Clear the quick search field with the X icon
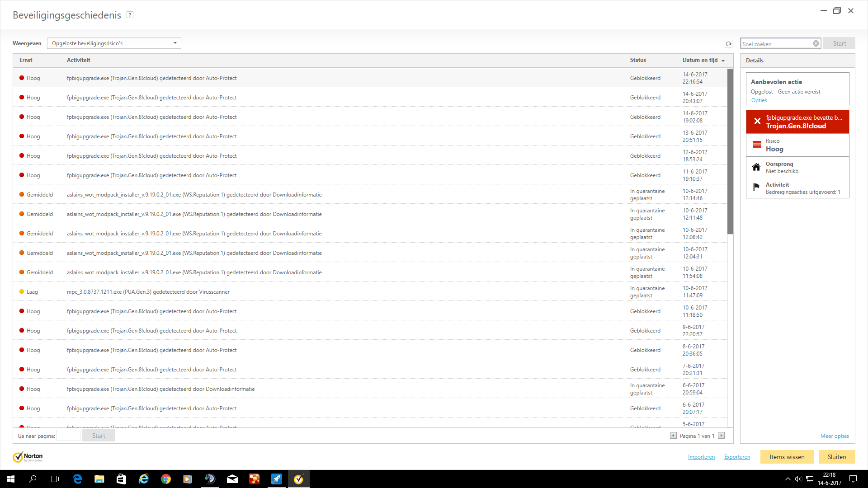The width and height of the screenshot is (868, 488). coord(816,44)
